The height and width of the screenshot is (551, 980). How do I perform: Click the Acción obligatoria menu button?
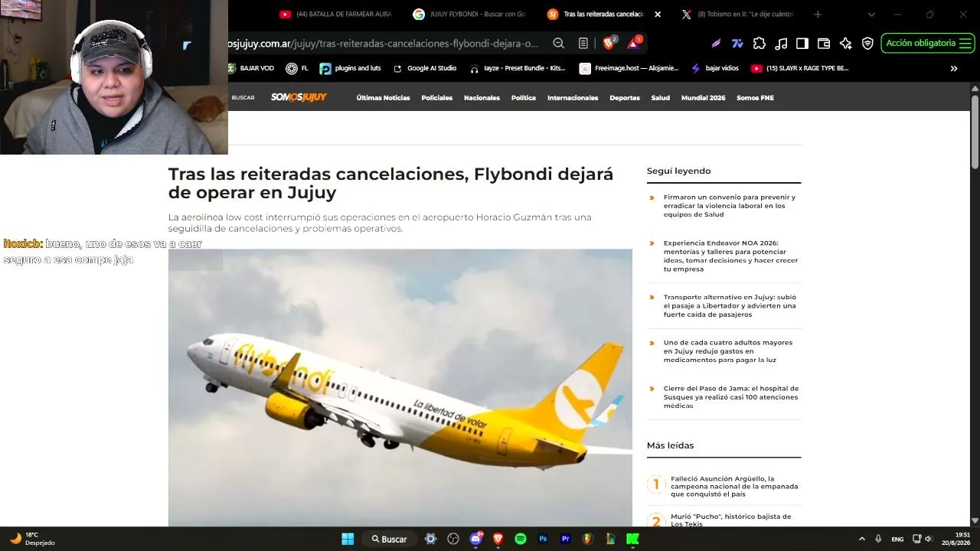[928, 44]
